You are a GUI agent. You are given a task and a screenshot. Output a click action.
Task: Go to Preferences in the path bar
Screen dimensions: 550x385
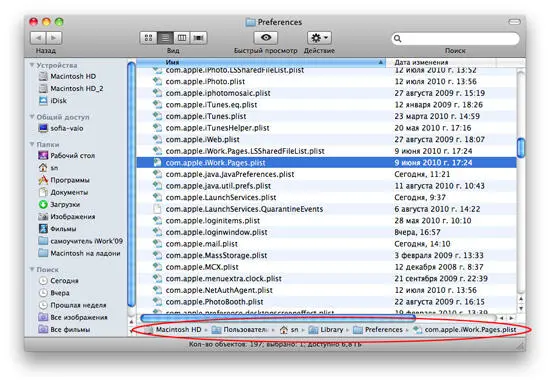point(378,330)
